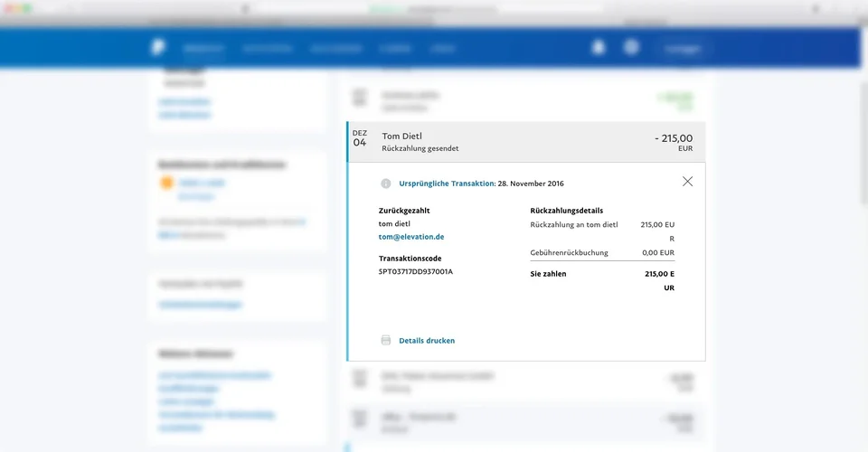Click the PayPal logo in the header
This screenshot has height=452, width=868.
click(159, 48)
